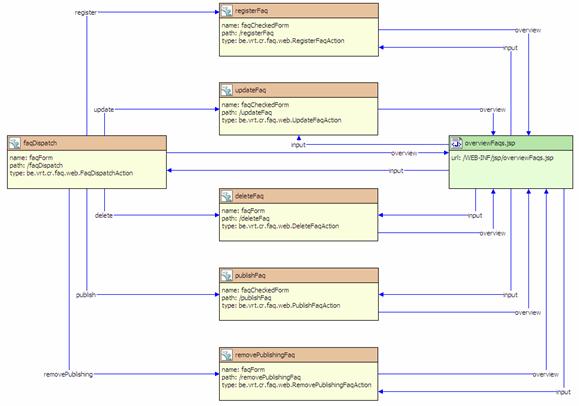
Task: Select the removePublishingFaq node title
Action: tap(265, 355)
